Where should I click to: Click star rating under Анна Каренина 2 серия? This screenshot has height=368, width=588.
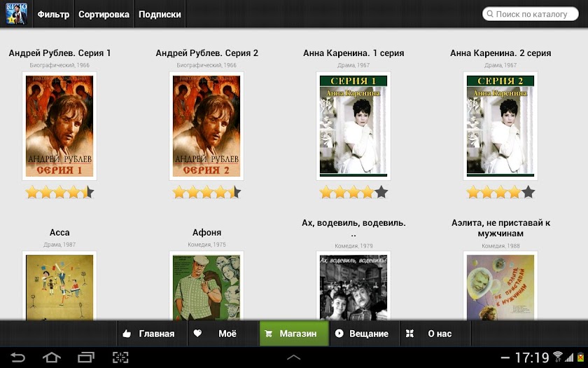point(500,192)
